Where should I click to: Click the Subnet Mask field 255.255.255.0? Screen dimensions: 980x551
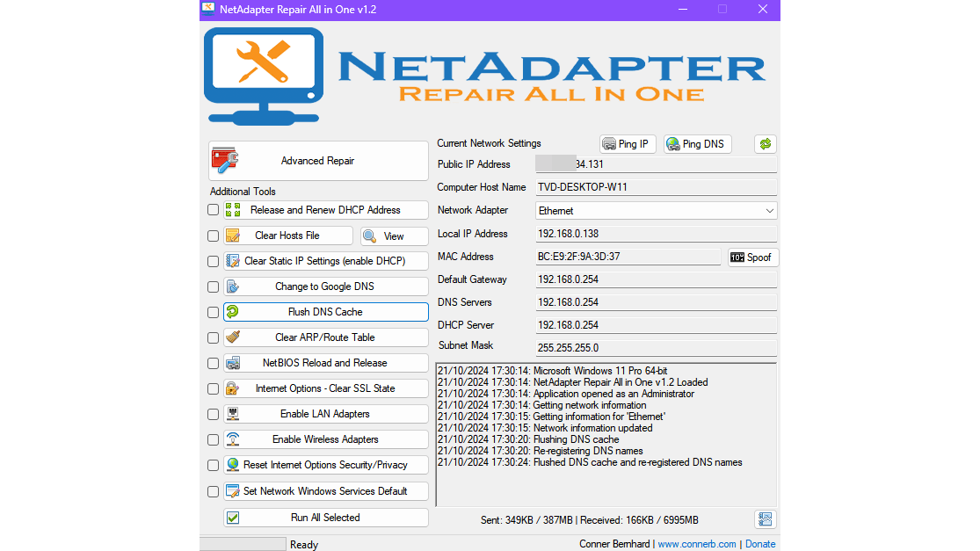click(657, 348)
